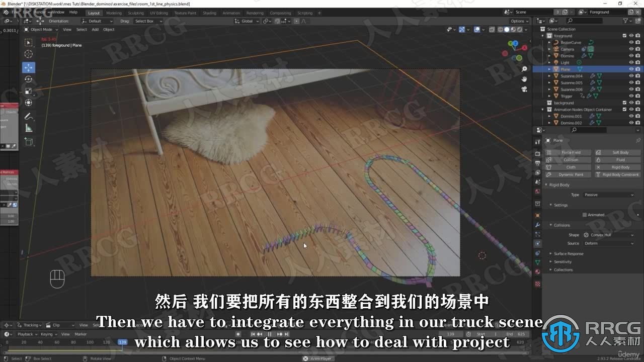Select the Scale tool
The width and height of the screenshot is (644, 362).
[x=28, y=91]
